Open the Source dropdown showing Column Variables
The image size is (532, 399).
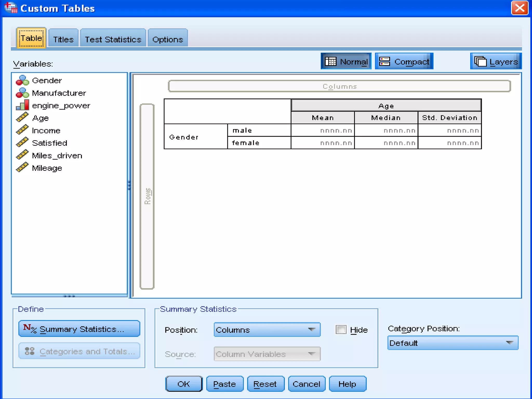point(267,354)
